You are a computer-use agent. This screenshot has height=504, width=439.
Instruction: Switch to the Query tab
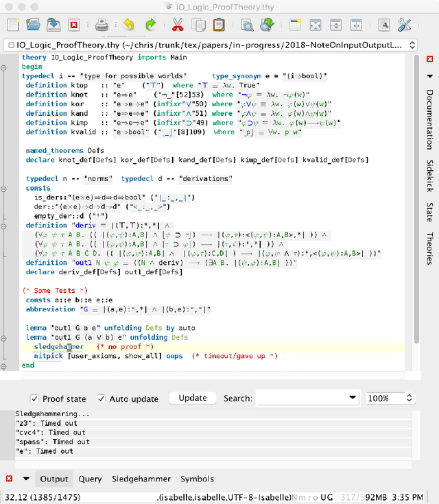(x=90, y=479)
